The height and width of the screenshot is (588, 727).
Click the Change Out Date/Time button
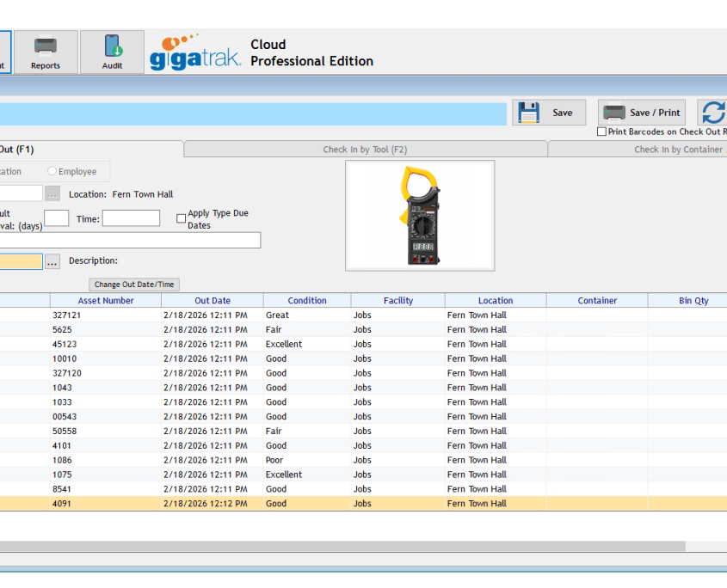click(134, 284)
